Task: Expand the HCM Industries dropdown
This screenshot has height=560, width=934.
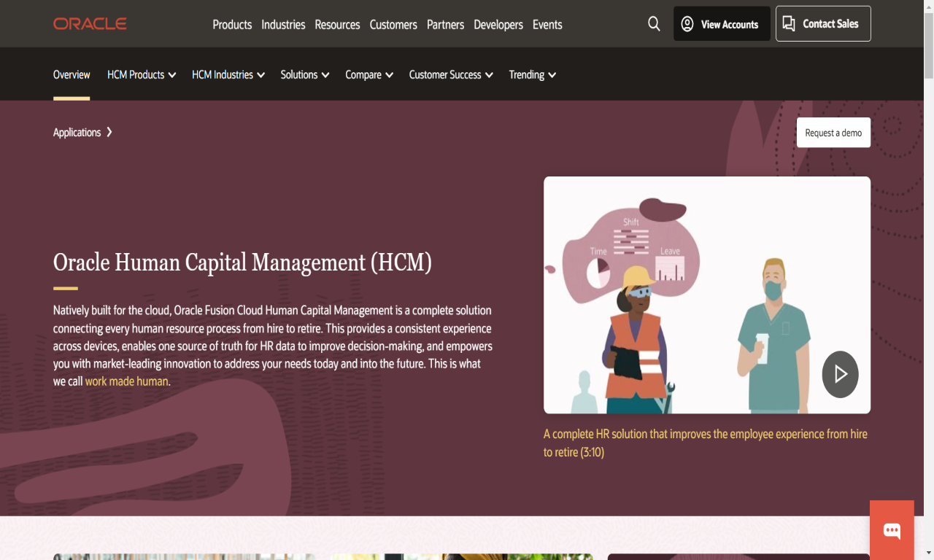Action: pos(228,74)
